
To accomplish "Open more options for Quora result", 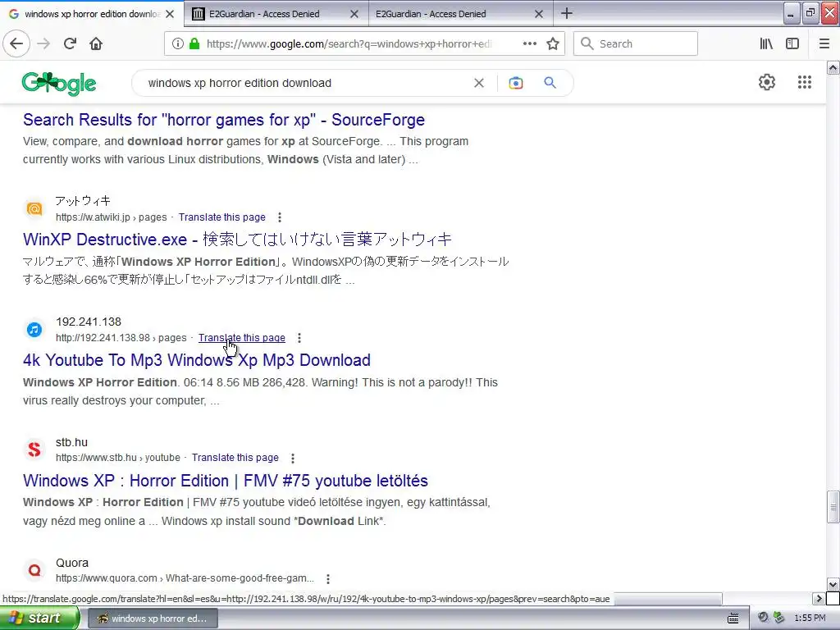I will 328,578.
